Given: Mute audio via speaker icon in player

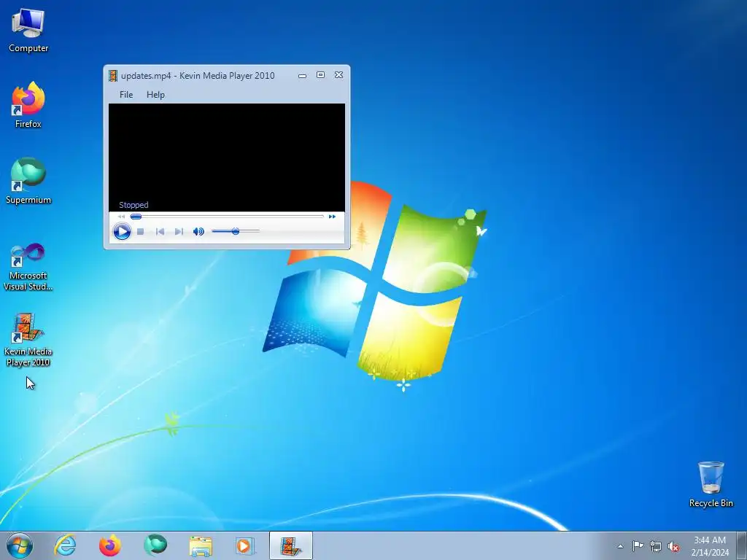Looking at the screenshot, I should pyautogui.click(x=198, y=231).
